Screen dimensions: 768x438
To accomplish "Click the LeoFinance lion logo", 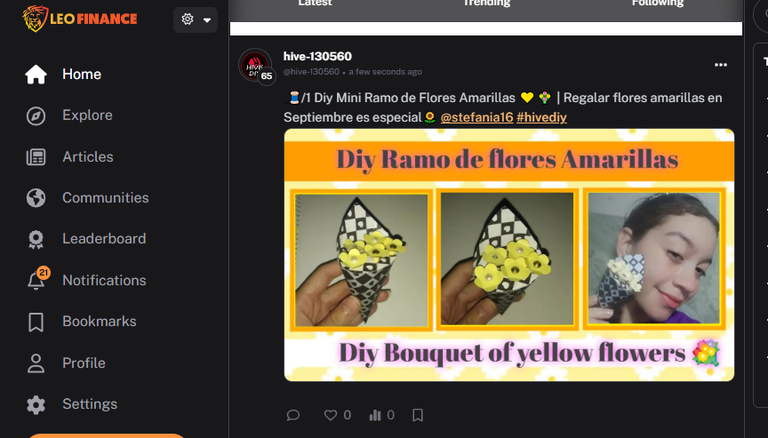I will click(35, 19).
